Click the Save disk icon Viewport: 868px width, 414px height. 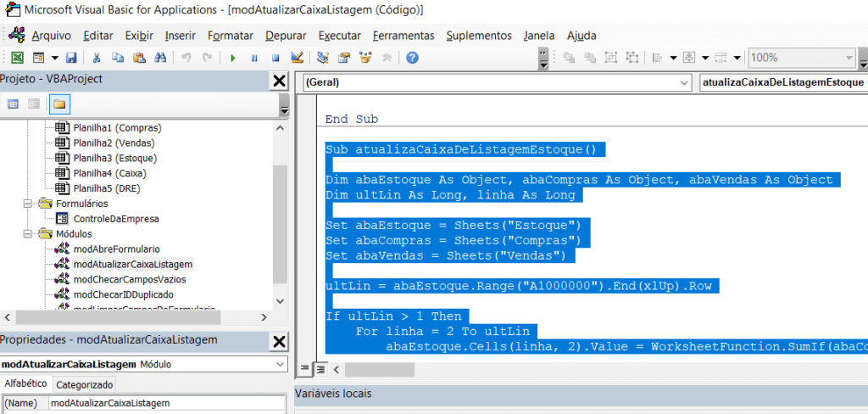pyautogui.click(x=71, y=58)
